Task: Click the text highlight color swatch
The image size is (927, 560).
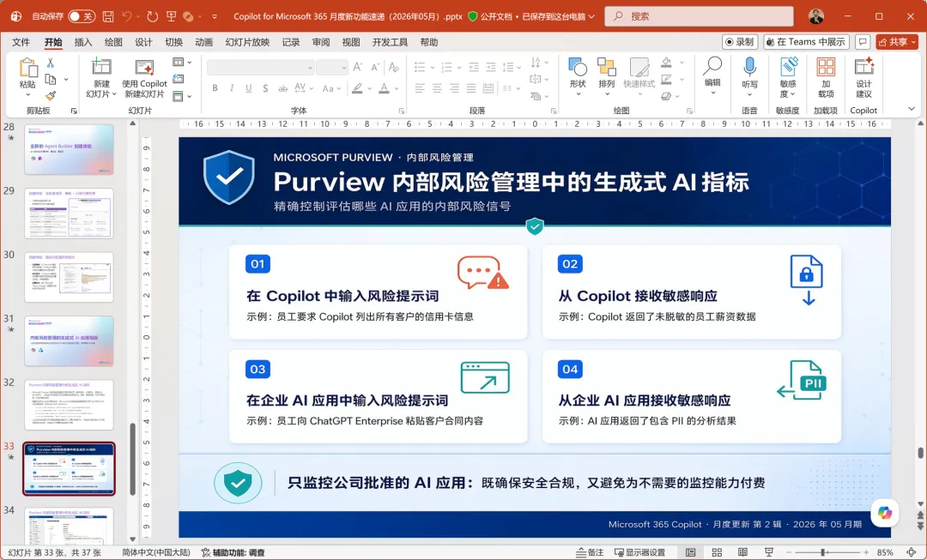Action: (x=357, y=88)
